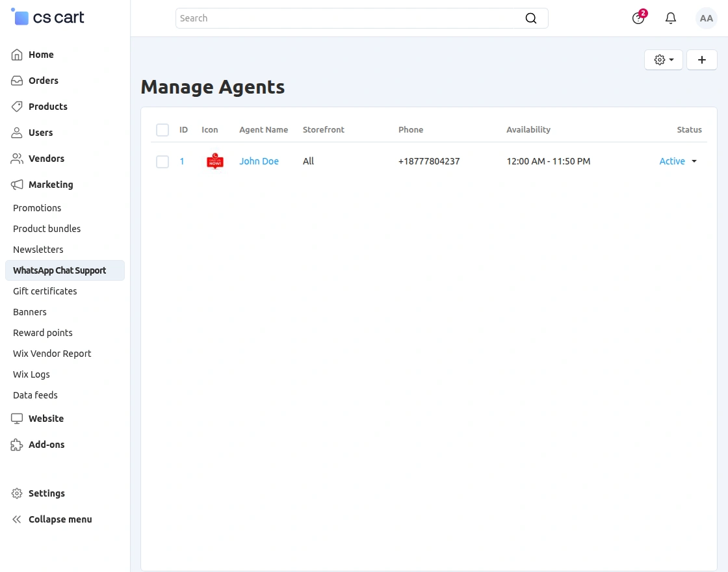Viewport: 728px width, 572px height.
Task: Click availability 12:00 AM - 11:50 PM
Action: tap(549, 161)
